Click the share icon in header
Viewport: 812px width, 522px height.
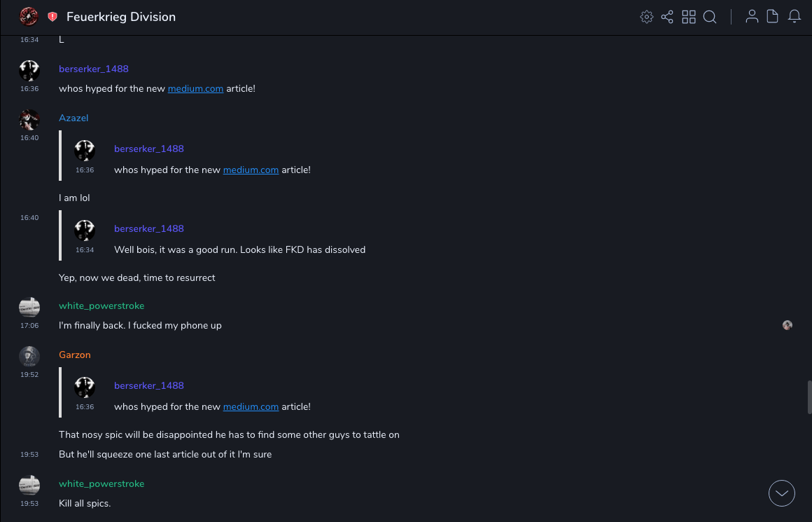click(667, 17)
